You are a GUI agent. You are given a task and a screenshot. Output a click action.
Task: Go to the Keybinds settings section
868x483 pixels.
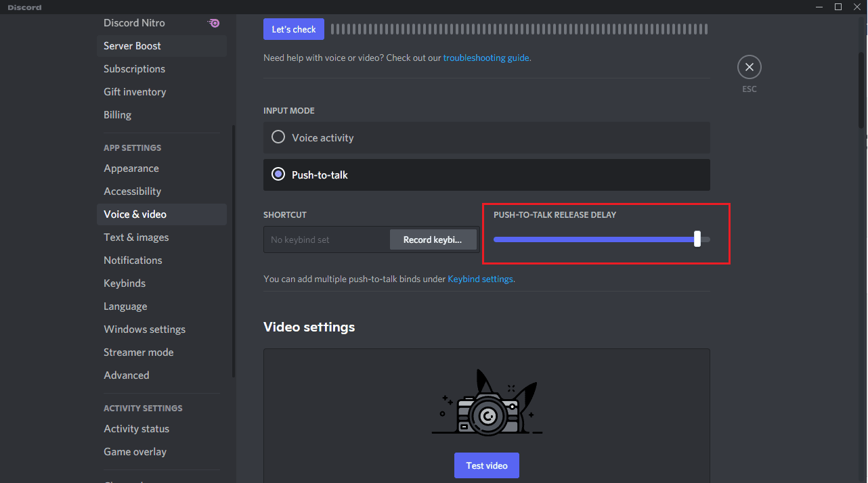tap(125, 283)
